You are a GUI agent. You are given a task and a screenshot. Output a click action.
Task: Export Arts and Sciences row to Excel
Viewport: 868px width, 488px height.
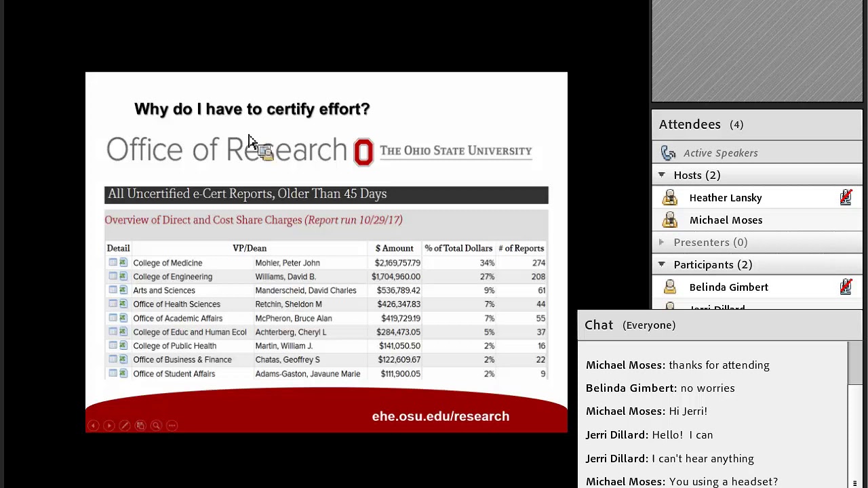pos(123,290)
